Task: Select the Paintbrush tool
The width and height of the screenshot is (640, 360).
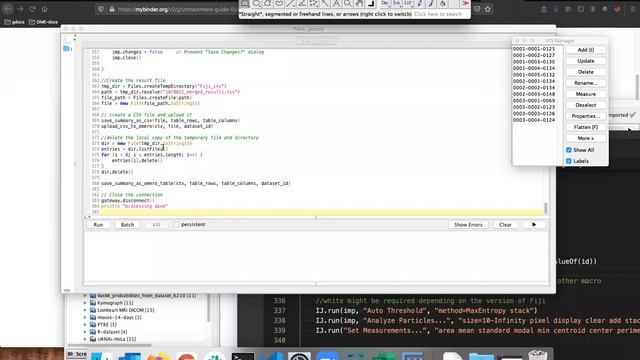Action: pyautogui.click(x=431, y=4)
